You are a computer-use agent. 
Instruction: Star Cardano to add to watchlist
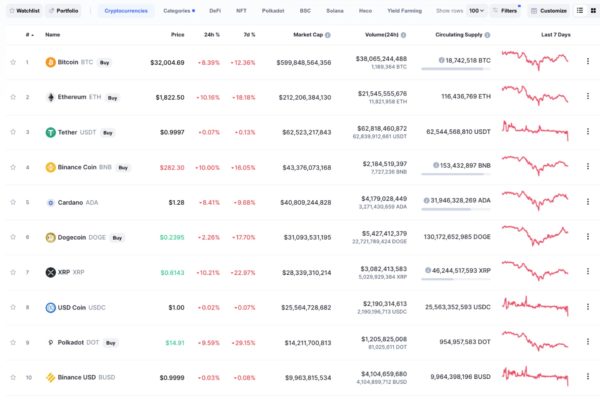pyautogui.click(x=13, y=202)
